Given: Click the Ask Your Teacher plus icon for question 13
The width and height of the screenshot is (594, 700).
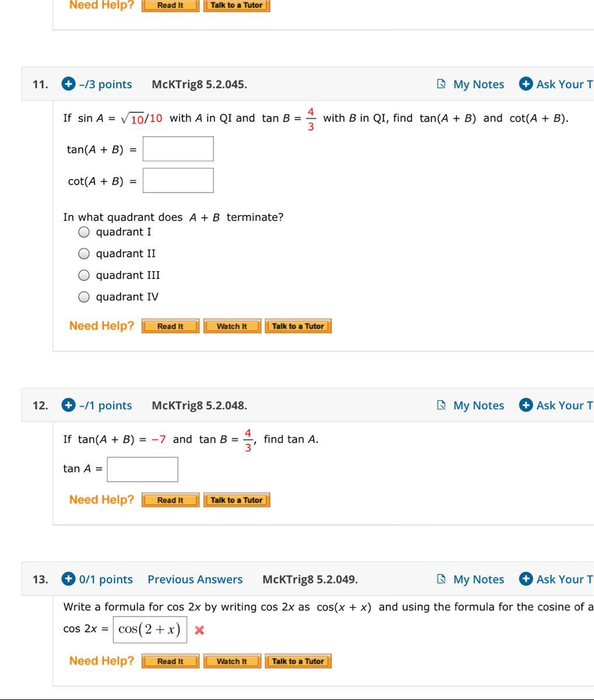Looking at the screenshot, I should 526,579.
